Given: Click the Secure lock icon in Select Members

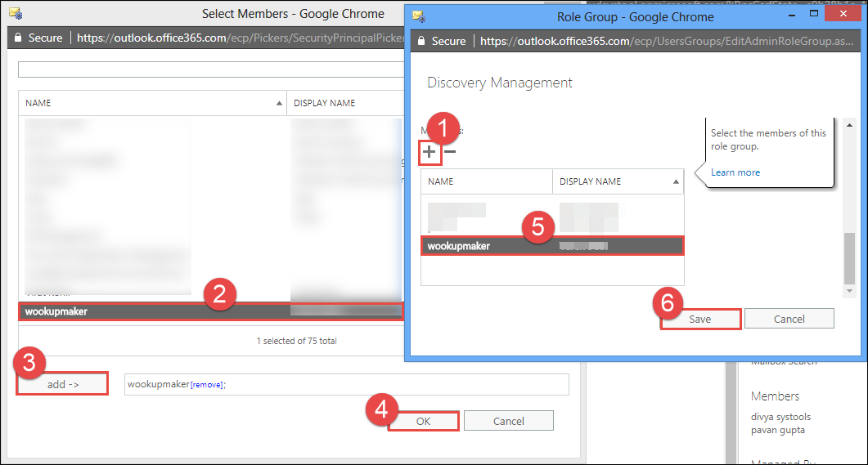Looking at the screenshot, I should tap(18, 38).
